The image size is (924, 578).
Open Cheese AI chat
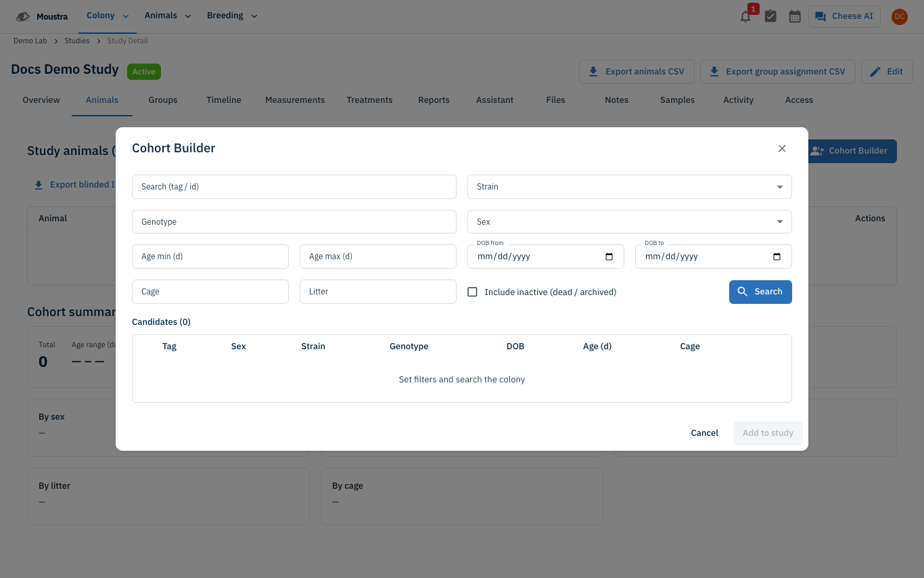844,16
